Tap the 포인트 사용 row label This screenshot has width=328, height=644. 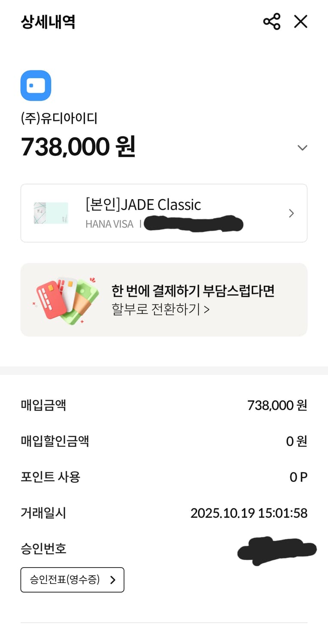pyautogui.click(x=50, y=477)
